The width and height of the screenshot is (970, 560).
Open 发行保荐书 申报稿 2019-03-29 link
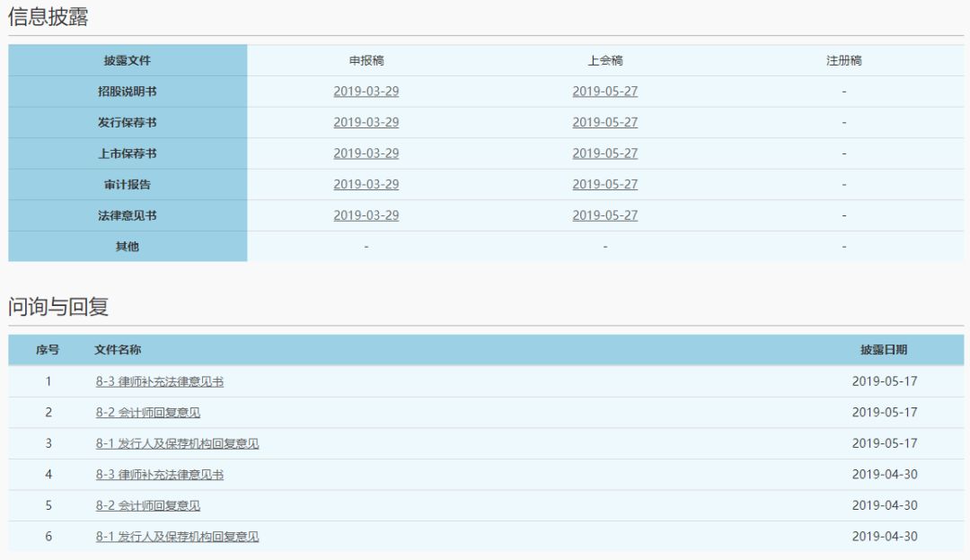366,122
